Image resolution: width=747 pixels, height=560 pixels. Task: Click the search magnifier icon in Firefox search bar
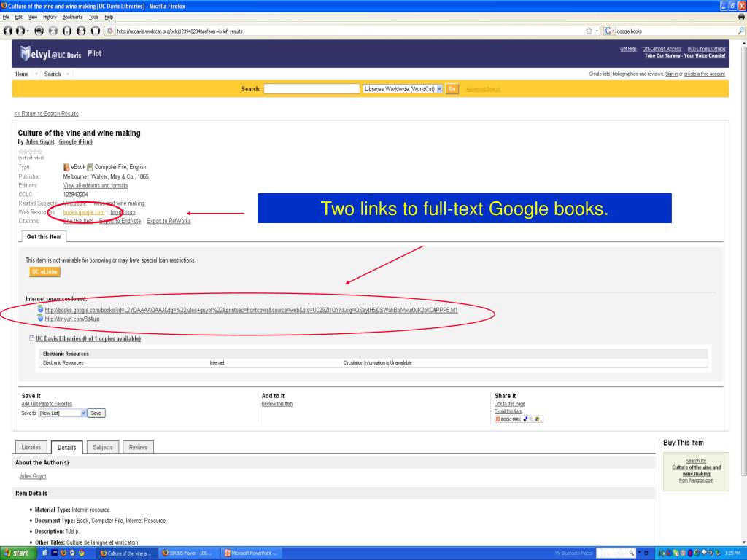(x=741, y=31)
